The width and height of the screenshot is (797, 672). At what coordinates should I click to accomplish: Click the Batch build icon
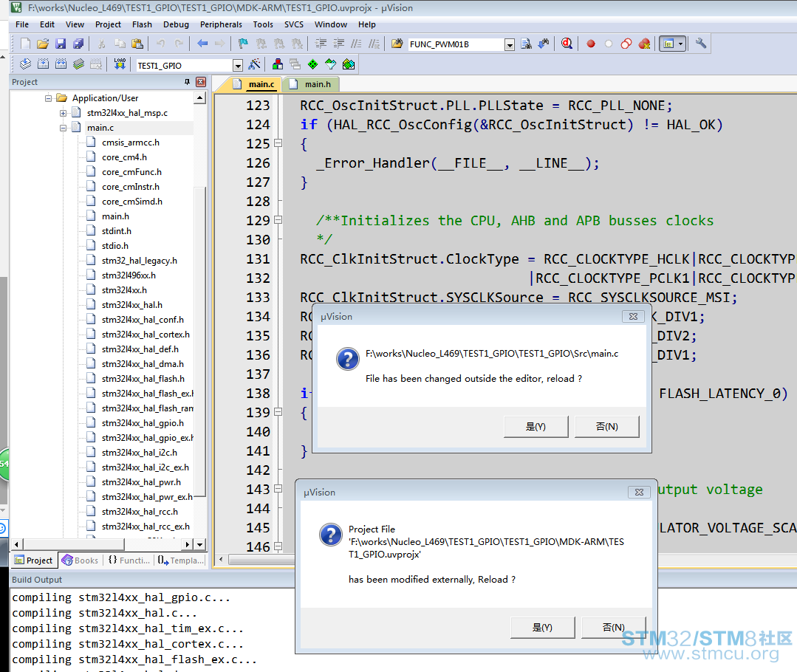(79, 64)
